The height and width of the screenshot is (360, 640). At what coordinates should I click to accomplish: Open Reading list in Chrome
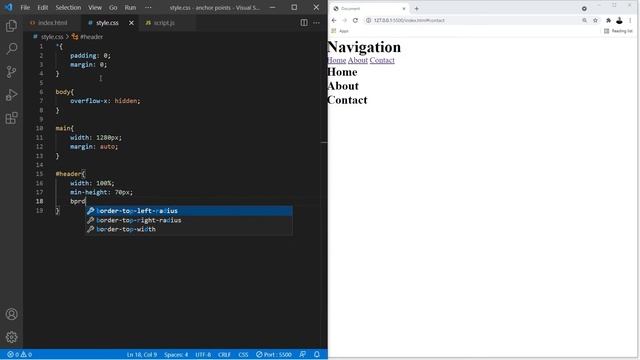coord(618,31)
